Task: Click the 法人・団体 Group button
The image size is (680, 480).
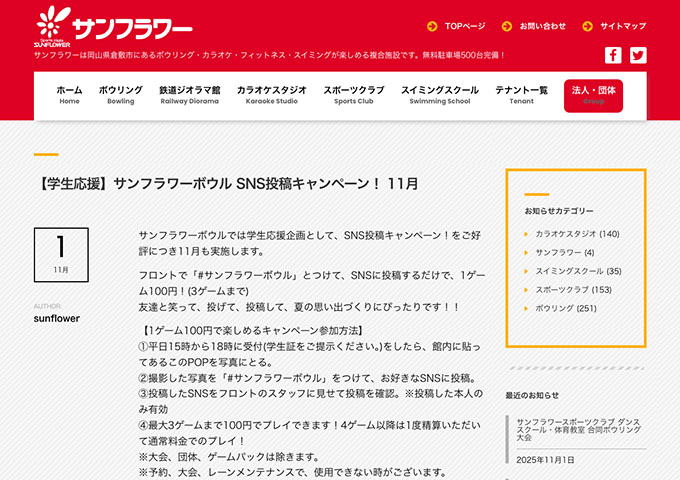Action: tap(593, 96)
